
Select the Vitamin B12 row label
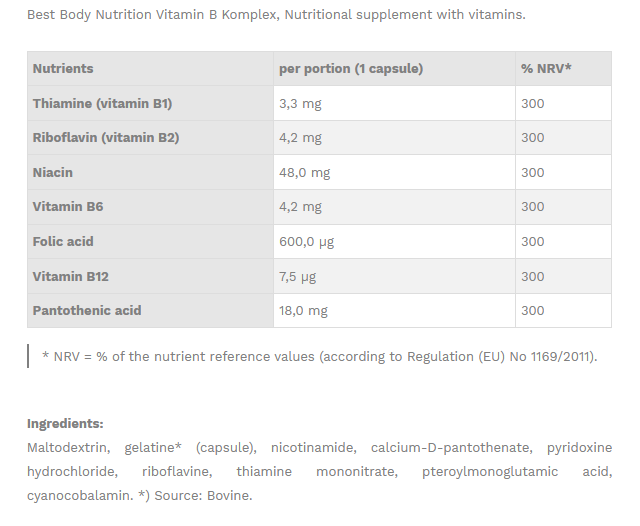tap(71, 276)
